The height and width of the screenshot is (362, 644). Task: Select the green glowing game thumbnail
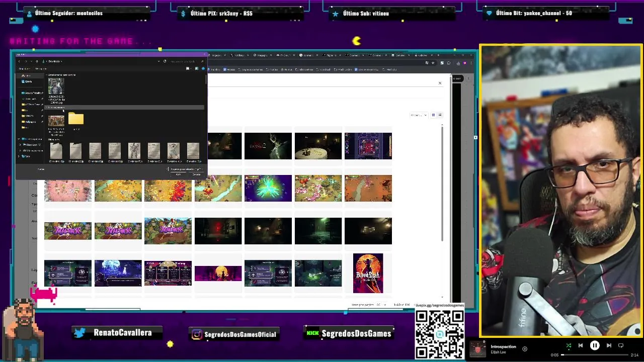(x=268, y=188)
